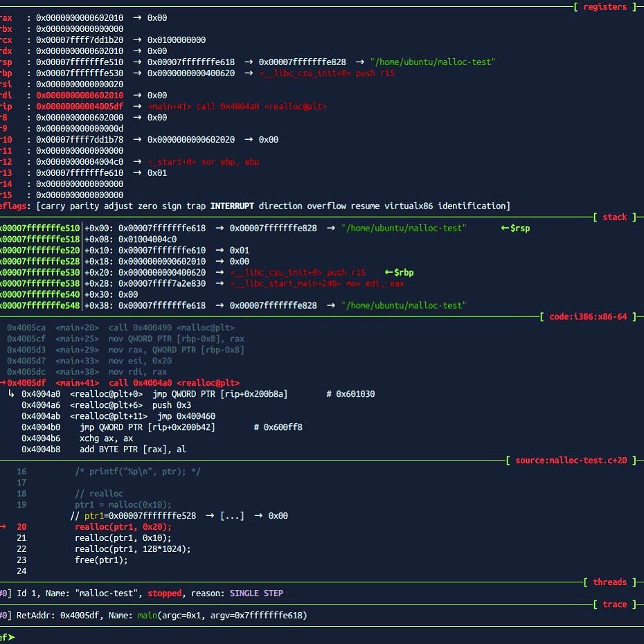644x644 pixels.
Task: Click the "overflow" flag in eflags
Action: tap(327, 206)
